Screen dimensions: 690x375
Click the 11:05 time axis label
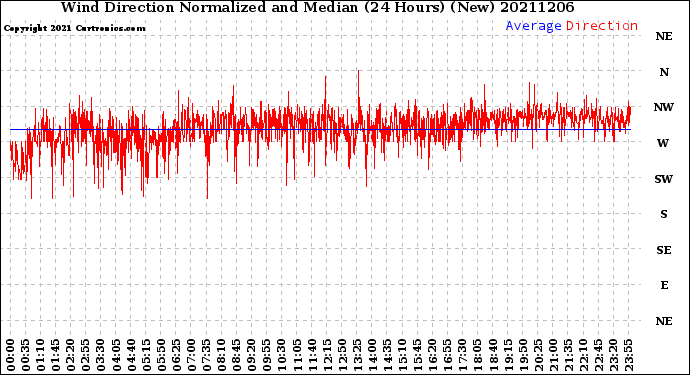297,355
